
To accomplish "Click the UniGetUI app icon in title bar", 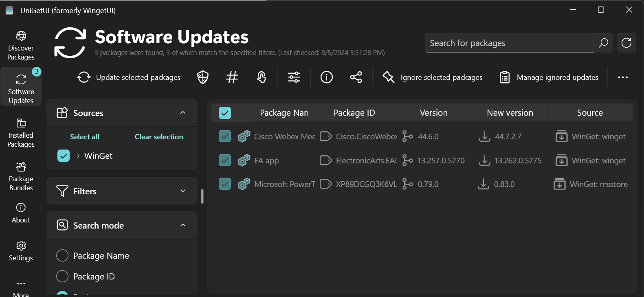I will (9, 10).
